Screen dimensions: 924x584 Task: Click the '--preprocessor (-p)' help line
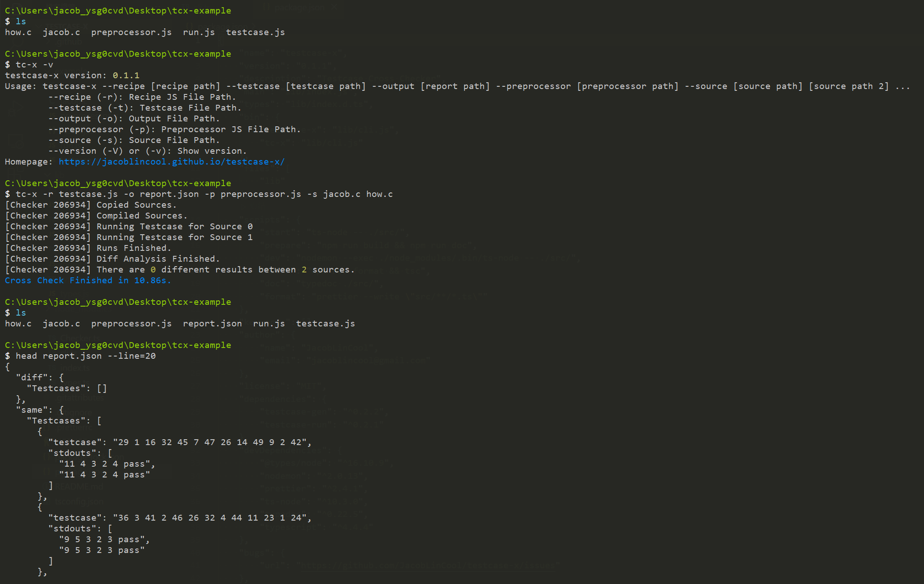[174, 129]
